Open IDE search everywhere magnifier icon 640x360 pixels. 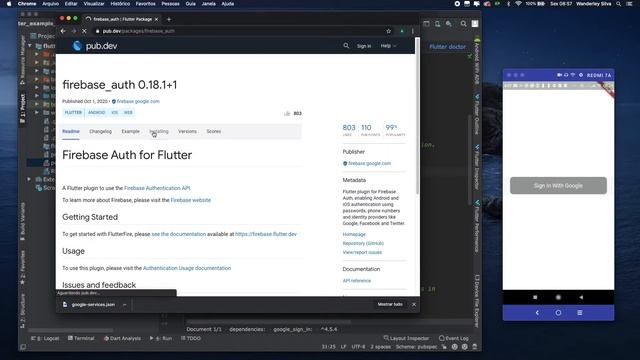[x=463, y=24]
